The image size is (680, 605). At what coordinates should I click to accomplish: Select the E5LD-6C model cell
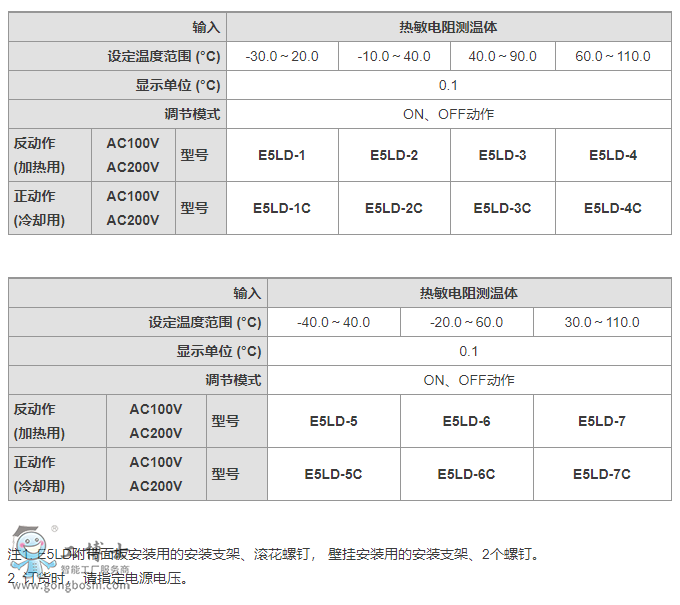pos(466,474)
